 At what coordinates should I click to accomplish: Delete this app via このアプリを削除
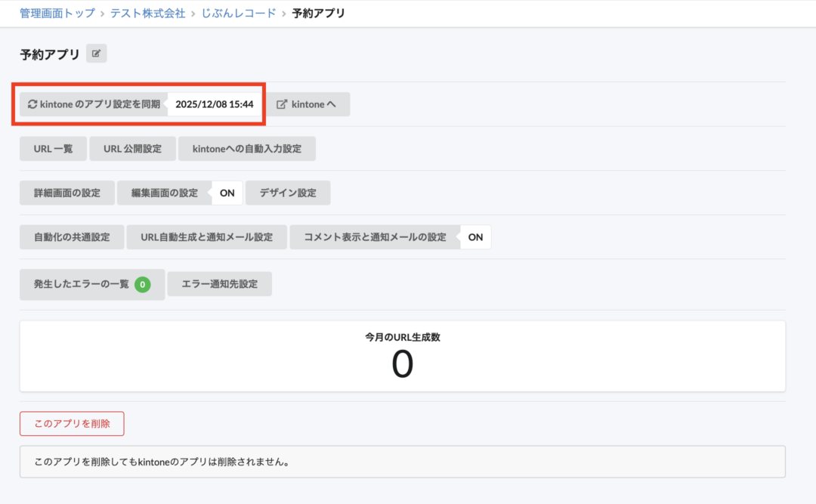[x=72, y=423]
